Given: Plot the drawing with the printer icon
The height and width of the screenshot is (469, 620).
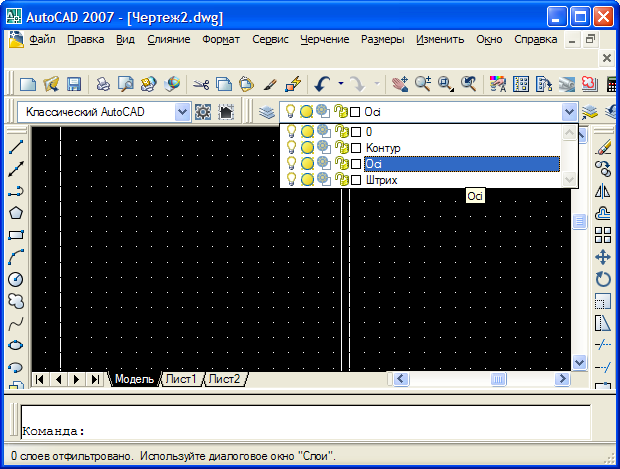Looking at the screenshot, I should (x=103, y=84).
